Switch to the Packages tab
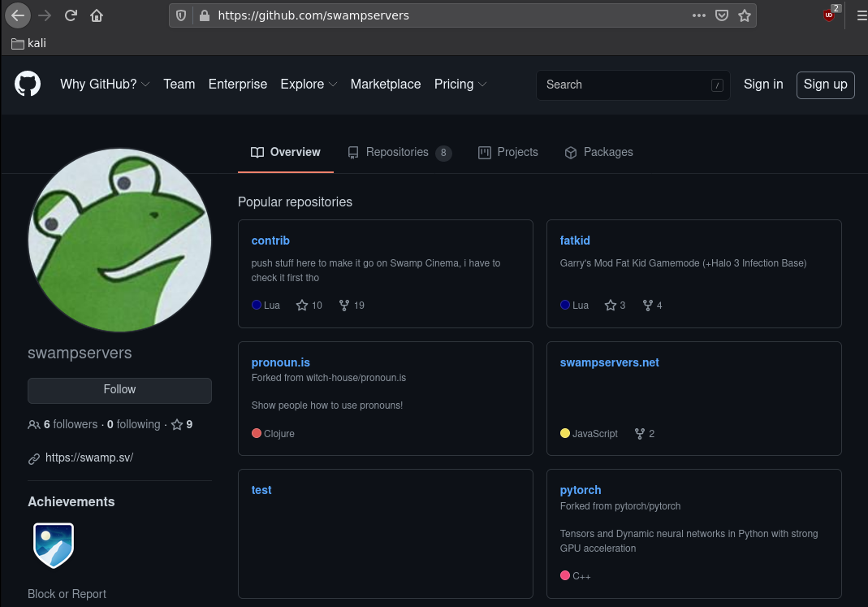Viewport: 868px width, 607px height. [x=599, y=152]
